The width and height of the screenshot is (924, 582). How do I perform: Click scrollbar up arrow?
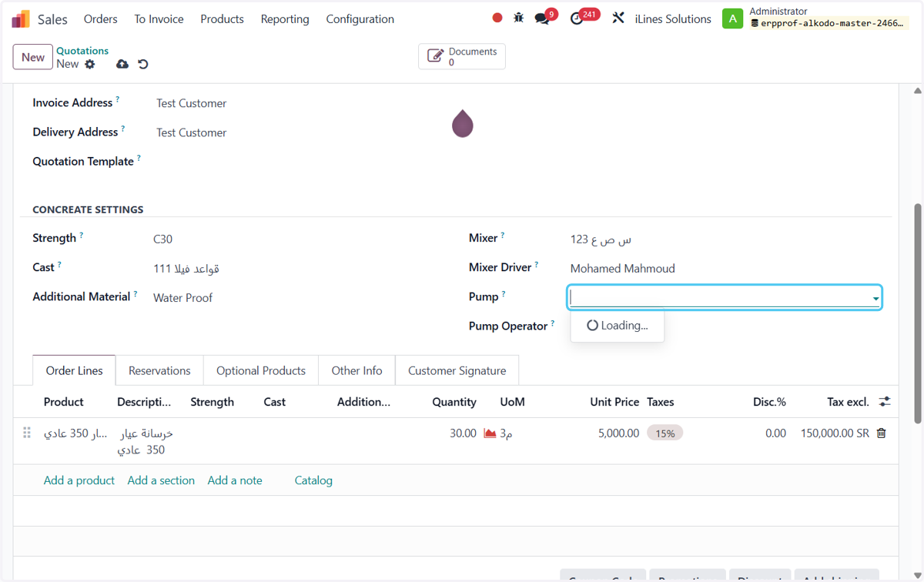(917, 91)
